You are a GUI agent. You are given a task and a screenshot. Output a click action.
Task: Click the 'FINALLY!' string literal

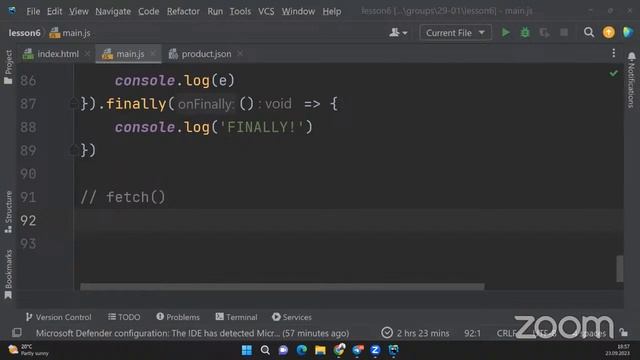click(262, 127)
